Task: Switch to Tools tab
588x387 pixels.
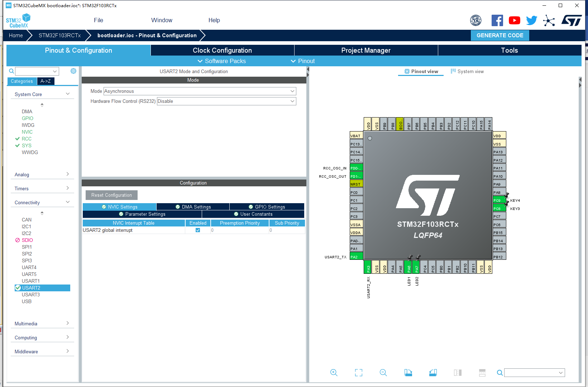Action: 510,50
